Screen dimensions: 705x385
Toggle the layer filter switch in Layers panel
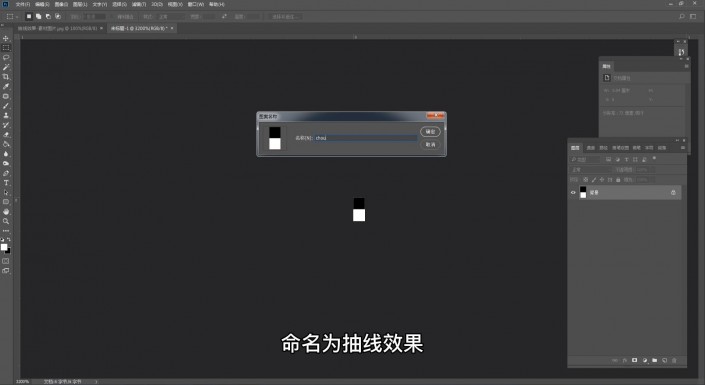(x=654, y=158)
